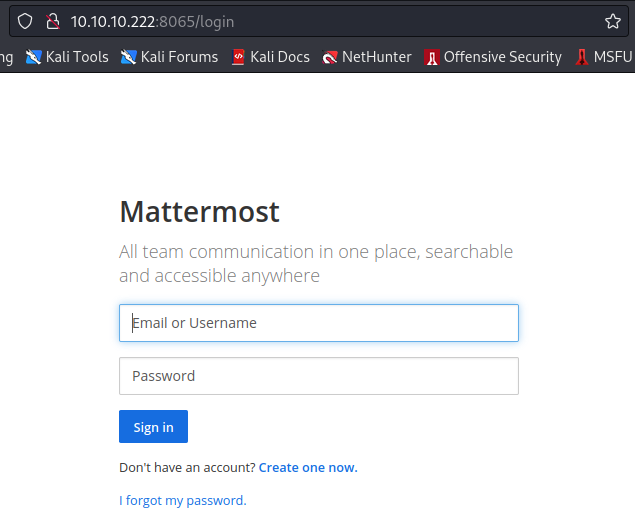Click the 'All team communication' tagline text

[316, 263]
